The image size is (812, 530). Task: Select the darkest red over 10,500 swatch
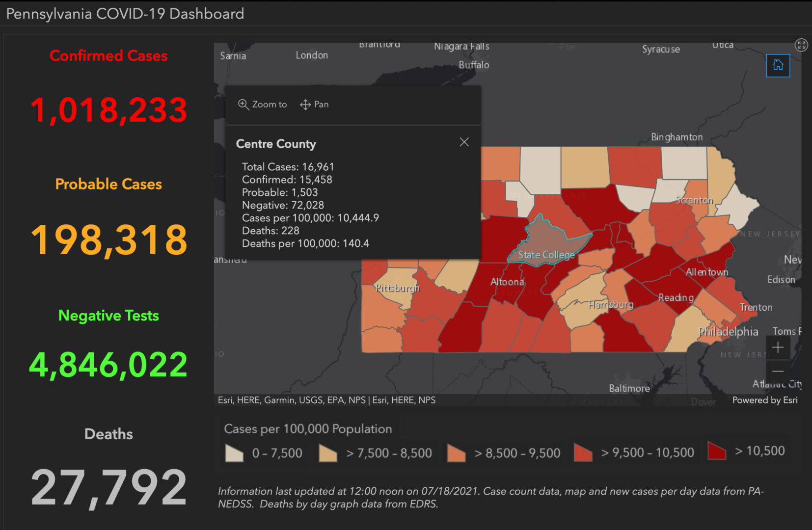[716, 451]
